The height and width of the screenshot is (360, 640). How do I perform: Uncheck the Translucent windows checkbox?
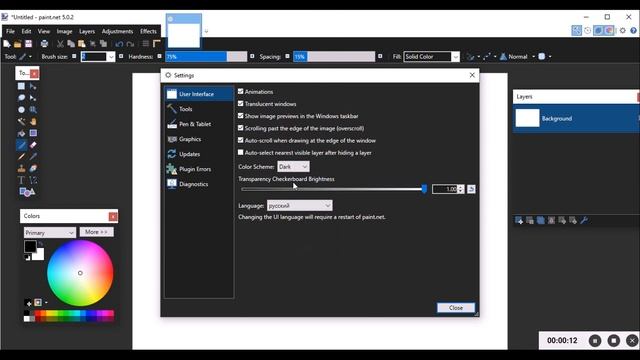240,104
